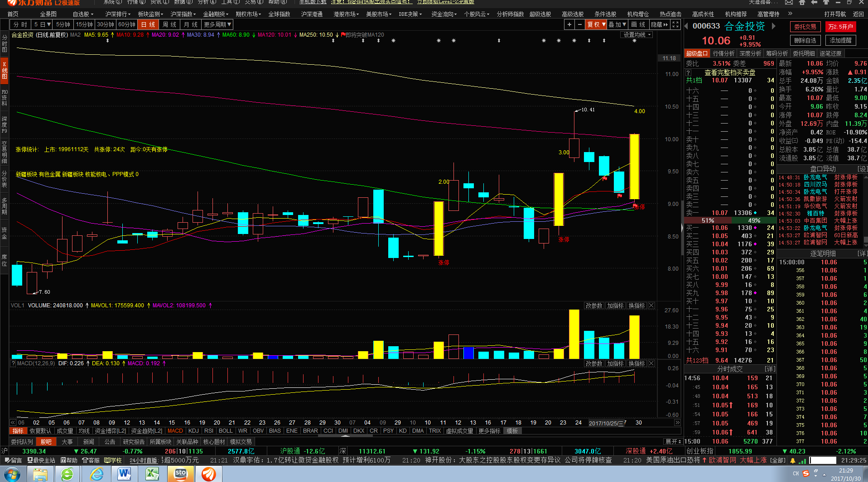Open 留言 message icon in status bar

click(x=13, y=460)
